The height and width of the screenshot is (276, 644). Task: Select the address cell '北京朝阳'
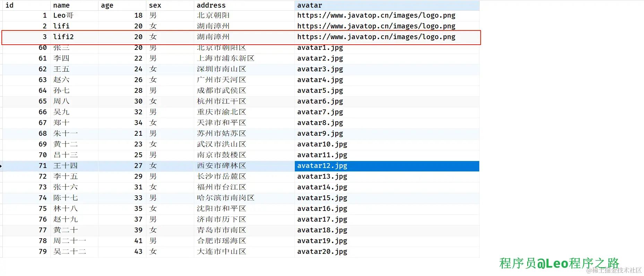point(244,16)
